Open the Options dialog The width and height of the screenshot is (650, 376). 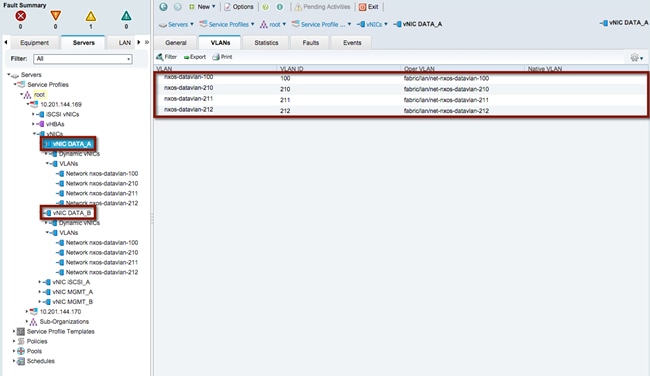[x=239, y=7]
